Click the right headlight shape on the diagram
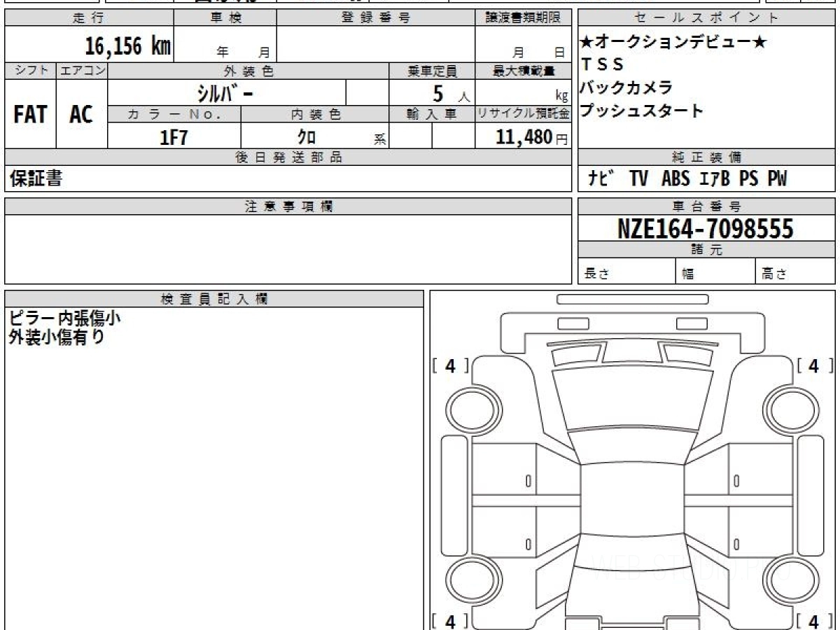840x630 pixels. click(696, 355)
